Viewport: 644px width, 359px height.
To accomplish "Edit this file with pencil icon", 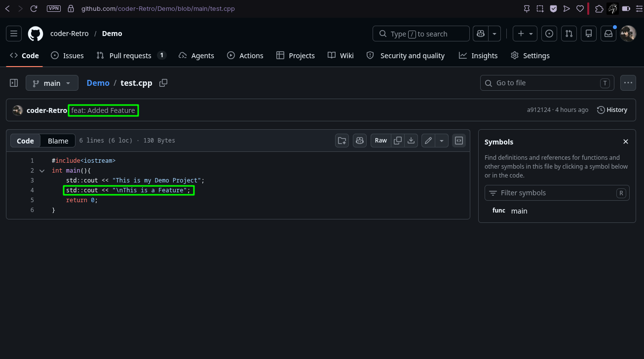I will coord(428,141).
